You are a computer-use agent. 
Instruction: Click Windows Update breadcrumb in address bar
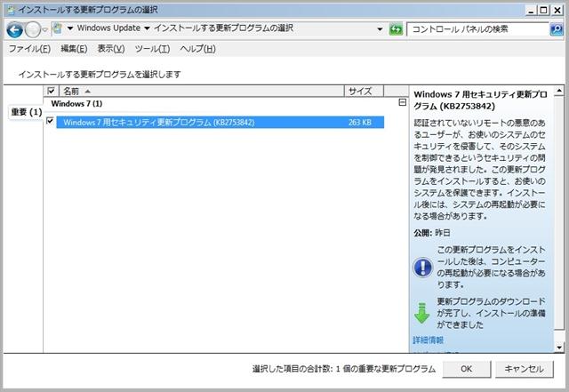coord(108,28)
